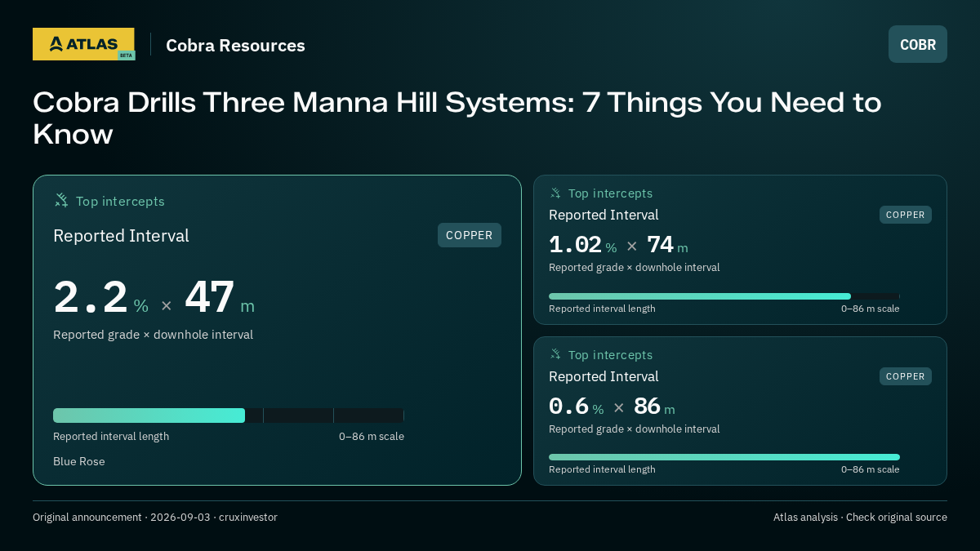Click 'Top intercepts' in the 0.6% card
Image resolution: width=980 pixels, height=551 pixels.
[610, 355]
